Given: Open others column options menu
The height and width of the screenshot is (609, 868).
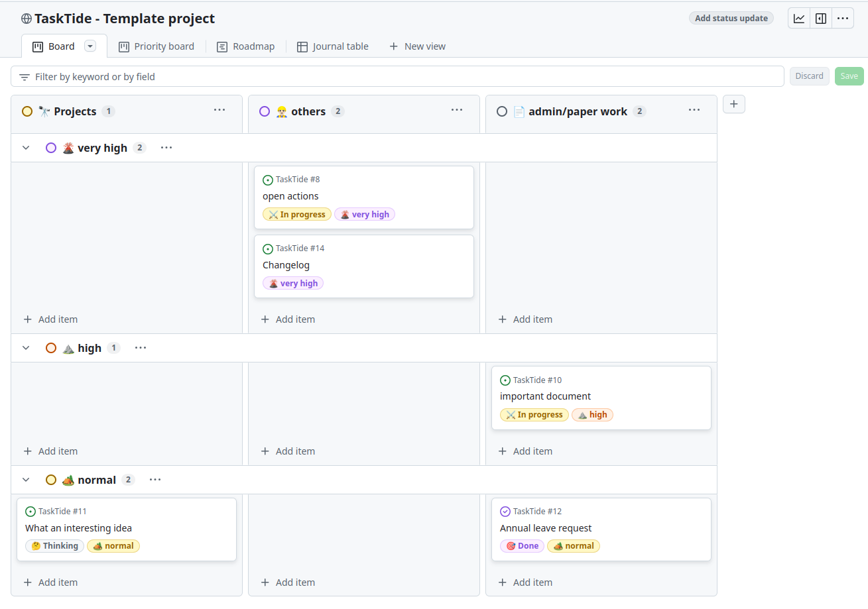Looking at the screenshot, I should pyautogui.click(x=457, y=110).
